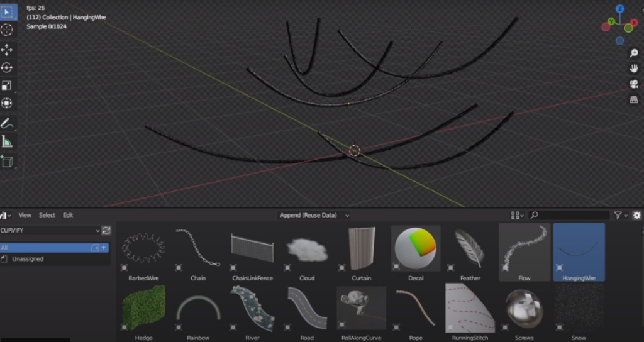The image size is (644, 342).
Task: Open asset browser settings gear
Action: (x=636, y=215)
